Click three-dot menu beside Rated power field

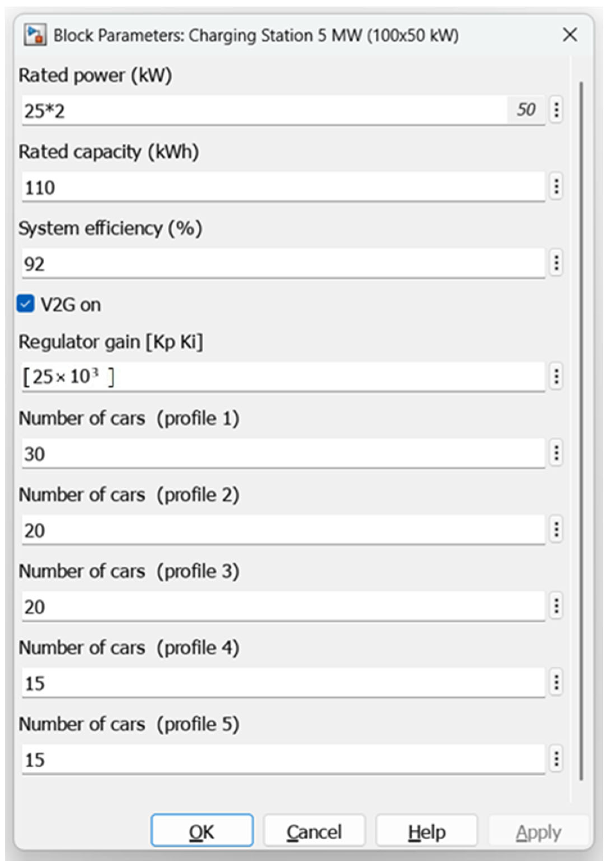click(556, 110)
